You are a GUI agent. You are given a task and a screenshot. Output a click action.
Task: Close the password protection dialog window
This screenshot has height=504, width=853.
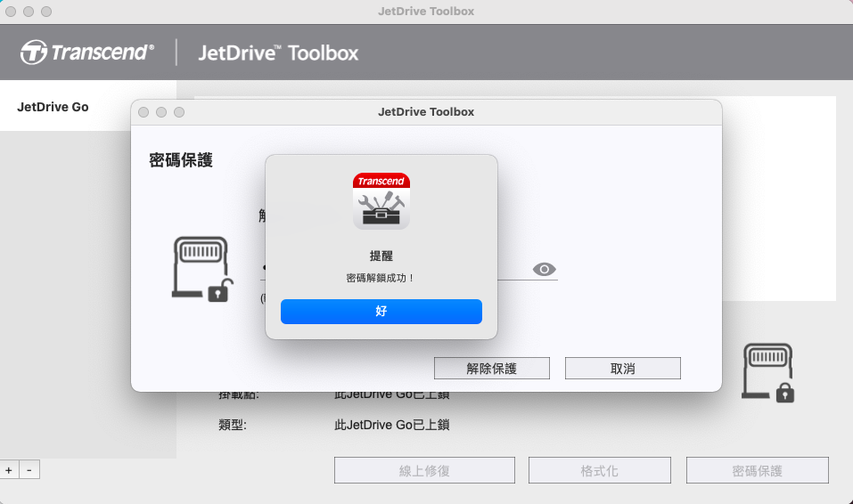[x=144, y=112]
